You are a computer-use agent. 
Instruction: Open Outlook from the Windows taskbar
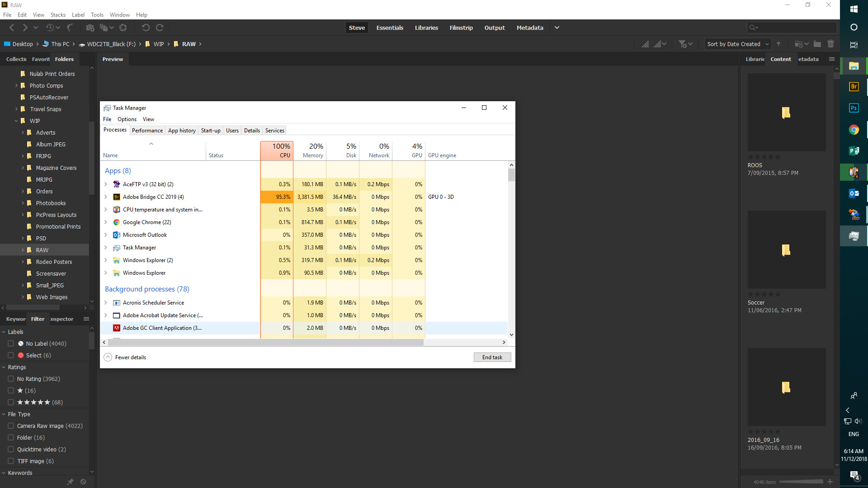(x=854, y=193)
